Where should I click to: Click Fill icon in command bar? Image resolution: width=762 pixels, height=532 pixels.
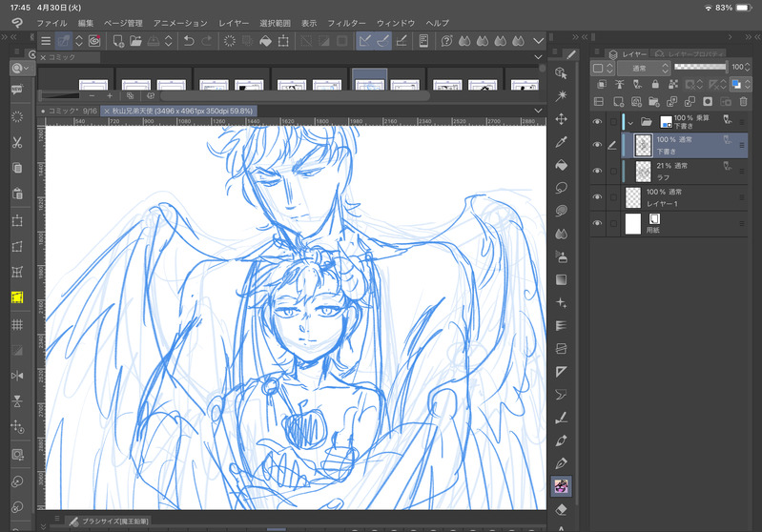pyautogui.click(x=265, y=41)
